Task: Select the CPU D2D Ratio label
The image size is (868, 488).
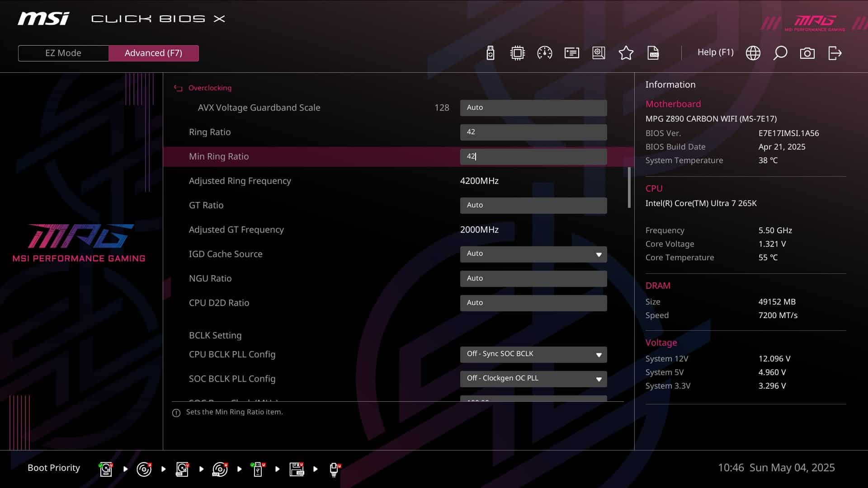Action: (219, 303)
